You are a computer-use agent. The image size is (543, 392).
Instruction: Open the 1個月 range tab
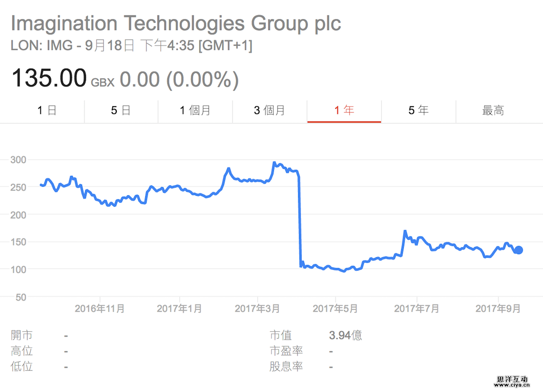tap(195, 110)
